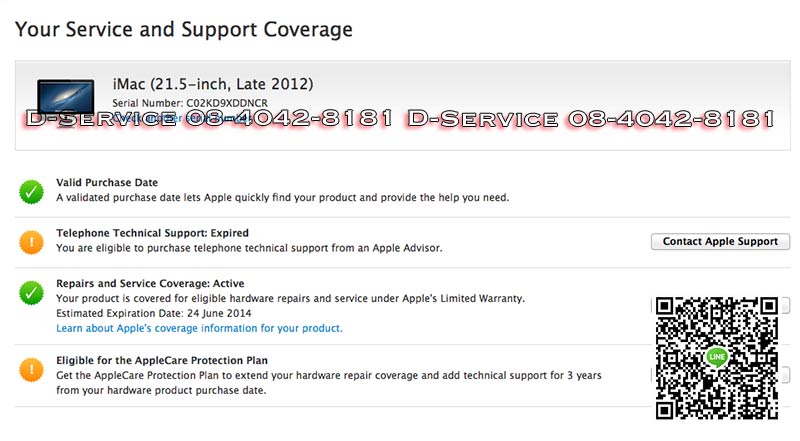
Task: Click orange warning icon beside AppleCare Protection Plan
Action: click(32, 369)
